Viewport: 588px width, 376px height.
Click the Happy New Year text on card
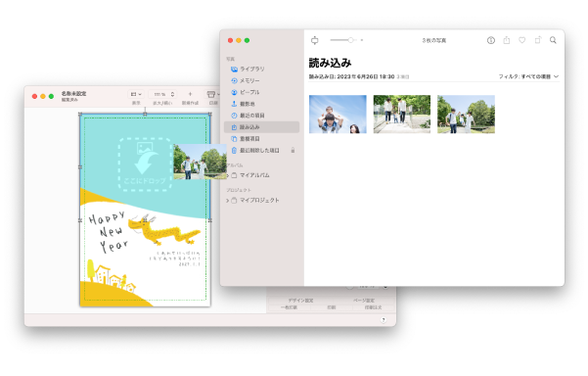tap(109, 231)
